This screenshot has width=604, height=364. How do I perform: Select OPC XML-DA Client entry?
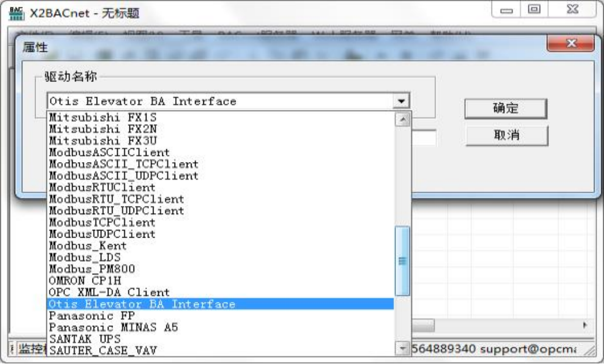point(220,292)
